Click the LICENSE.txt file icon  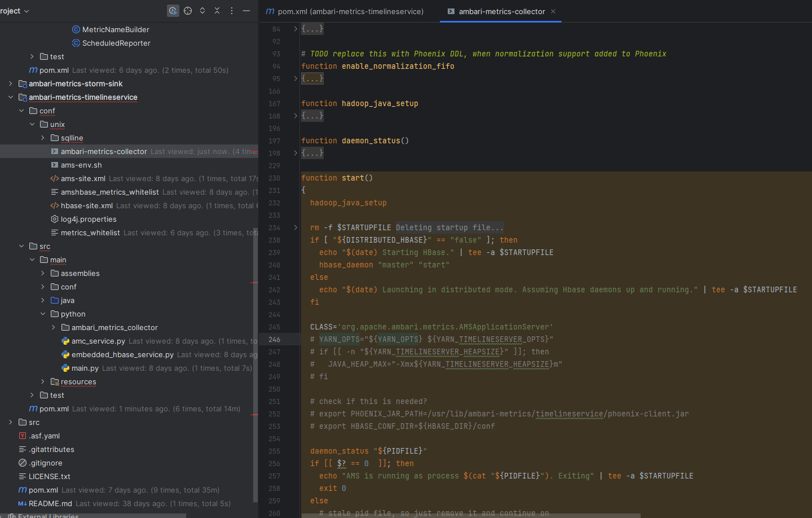pyautogui.click(x=23, y=476)
